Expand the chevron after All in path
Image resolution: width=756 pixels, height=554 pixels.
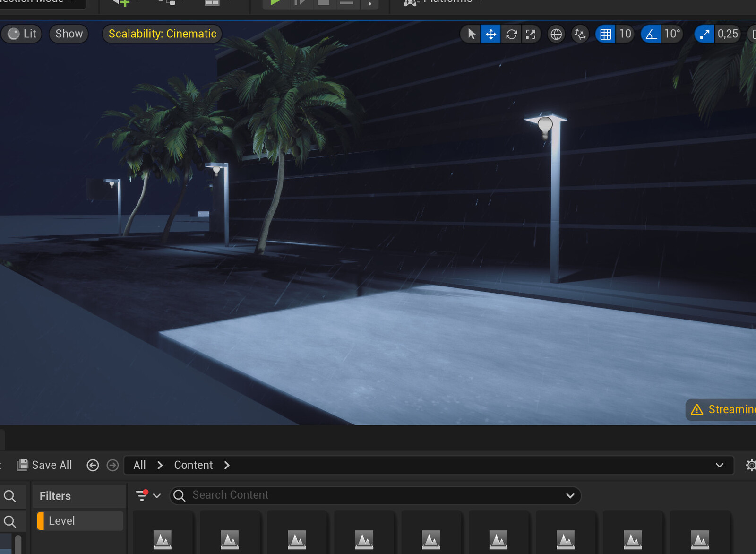(160, 465)
